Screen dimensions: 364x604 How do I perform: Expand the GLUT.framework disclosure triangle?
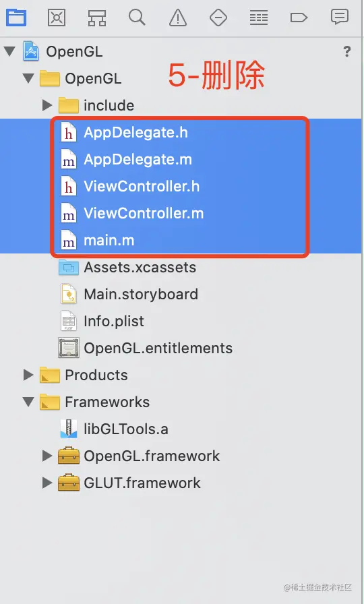47,482
